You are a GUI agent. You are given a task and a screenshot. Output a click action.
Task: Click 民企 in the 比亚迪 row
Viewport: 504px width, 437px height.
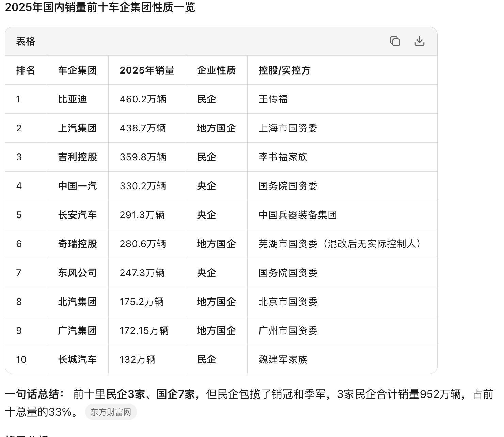[x=207, y=99]
